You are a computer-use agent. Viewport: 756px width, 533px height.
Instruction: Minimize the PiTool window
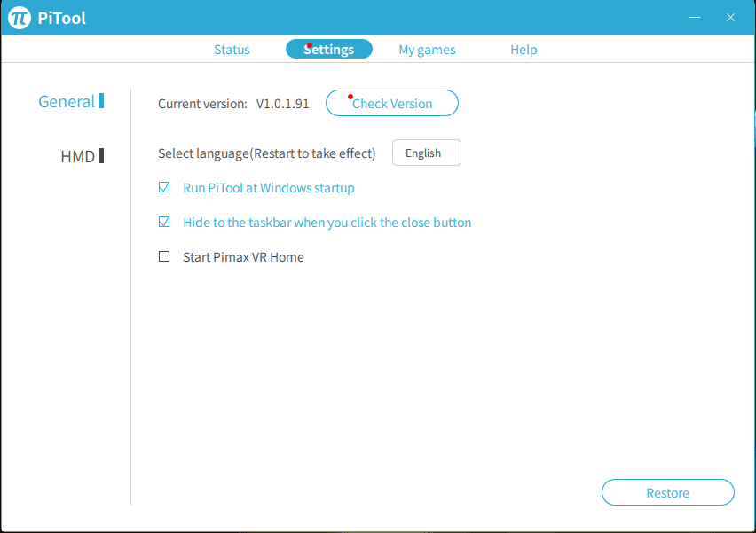tap(694, 18)
